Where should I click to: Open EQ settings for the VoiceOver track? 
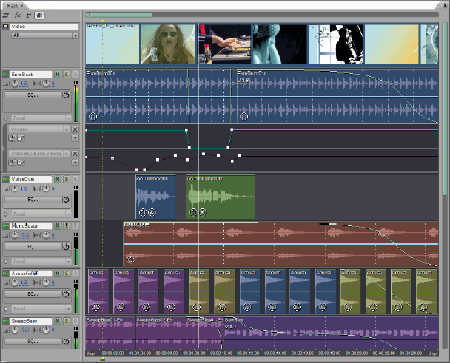(x=32, y=200)
